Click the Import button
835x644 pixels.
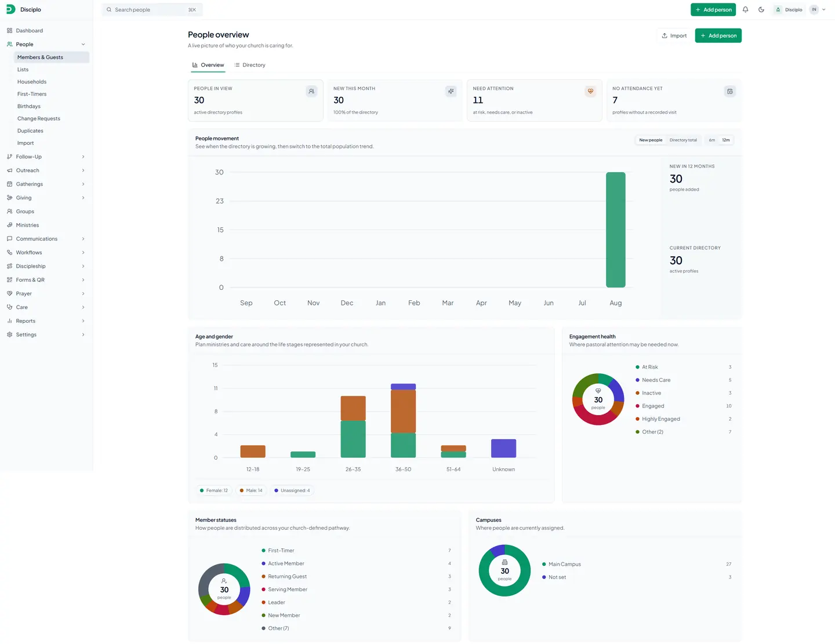click(674, 36)
